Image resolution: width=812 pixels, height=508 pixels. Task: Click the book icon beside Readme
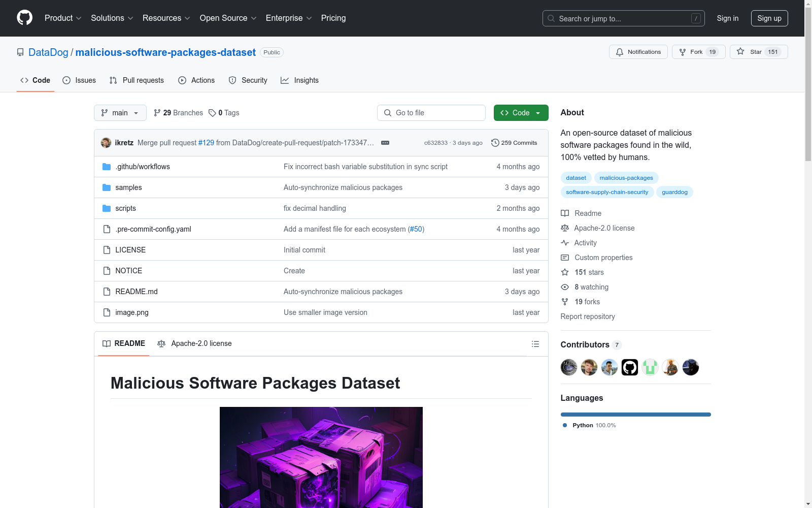pos(565,213)
